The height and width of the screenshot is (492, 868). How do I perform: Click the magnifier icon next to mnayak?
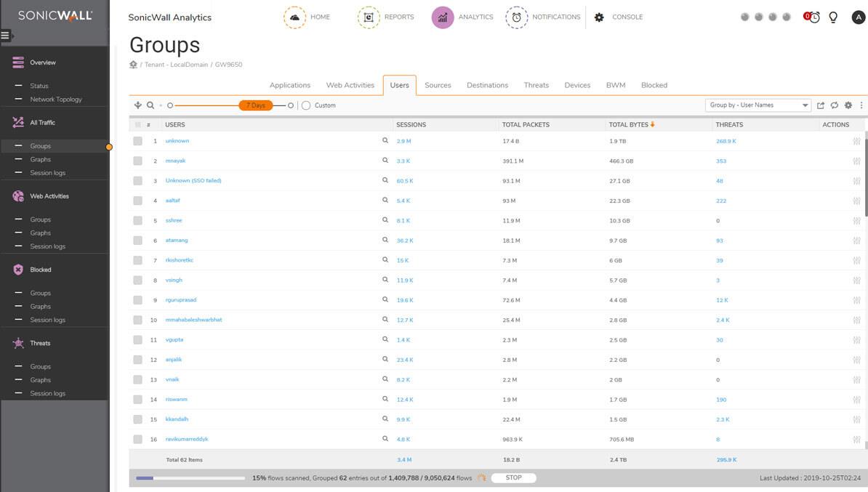(x=385, y=161)
